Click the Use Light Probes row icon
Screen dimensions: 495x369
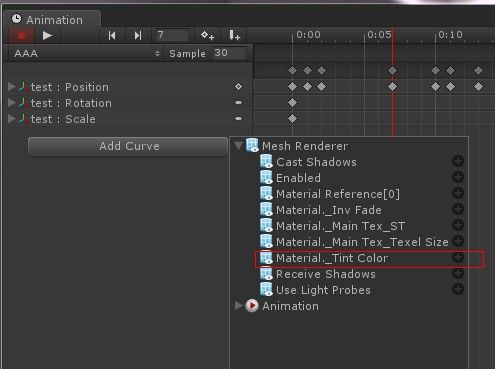(x=266, y=290)
